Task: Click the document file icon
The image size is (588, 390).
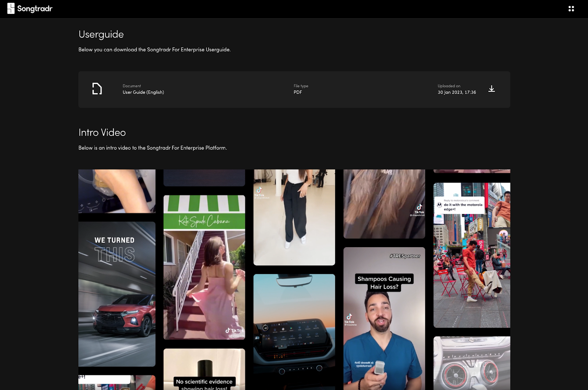Action: (97, 89)
